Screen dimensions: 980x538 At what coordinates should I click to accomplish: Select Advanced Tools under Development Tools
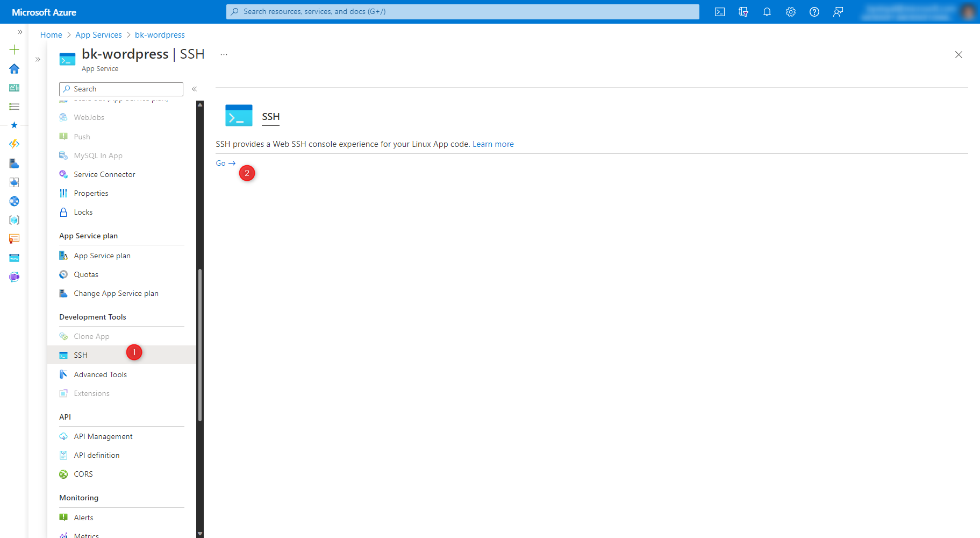(x=101, y=374)
